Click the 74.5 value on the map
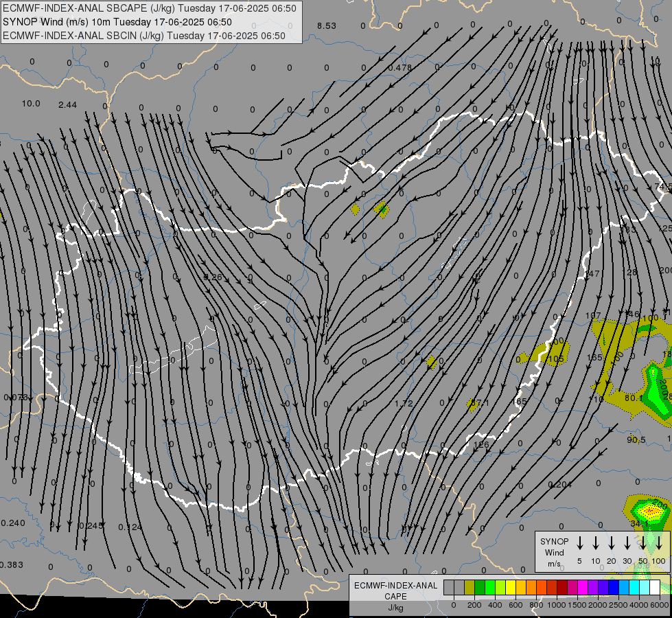Image resolution: width=672 pixels, height=618 pixels. coord(664,187)
